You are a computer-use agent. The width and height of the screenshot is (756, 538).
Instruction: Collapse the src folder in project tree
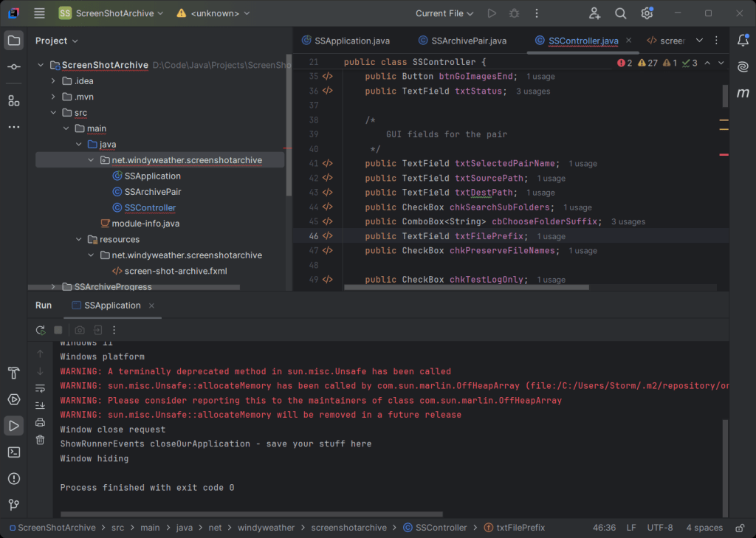coord(53,113)
